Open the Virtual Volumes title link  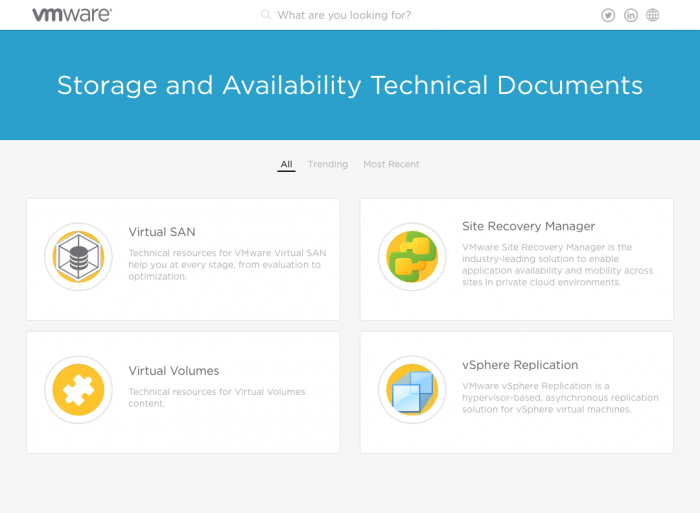[x=174, y=371]
